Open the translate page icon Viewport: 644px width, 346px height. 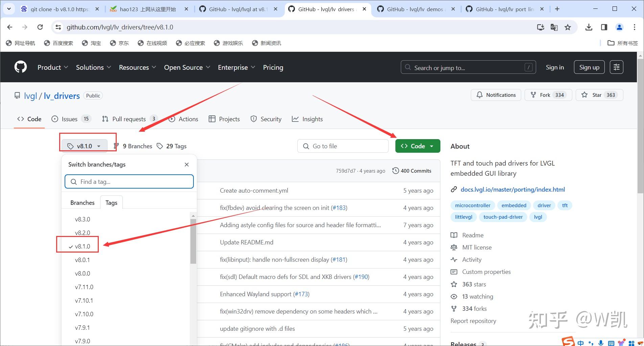[554, 27]
